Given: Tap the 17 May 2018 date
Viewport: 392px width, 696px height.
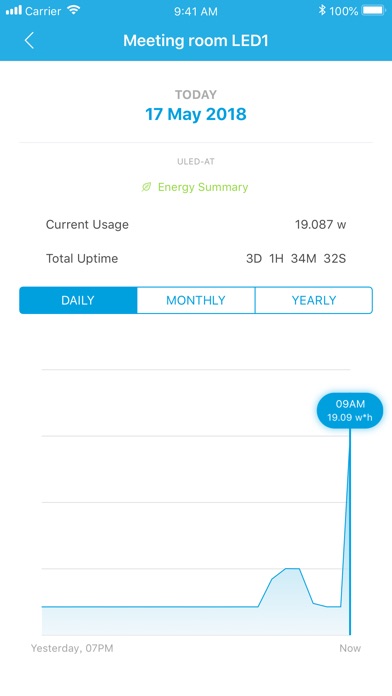Looking at the screenshot, I should [x=196, y=114].
